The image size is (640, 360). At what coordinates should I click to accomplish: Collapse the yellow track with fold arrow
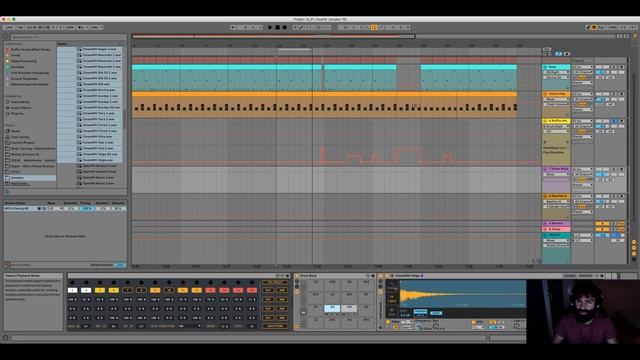pyautogui.click(x=545, y=121)
